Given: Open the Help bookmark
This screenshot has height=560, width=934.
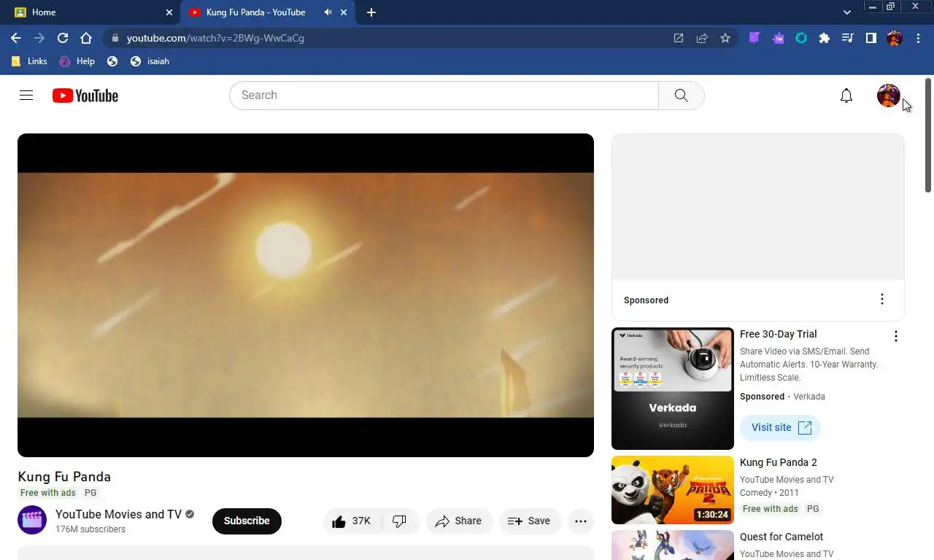Looking at the screenshot, I should [x=77, y=61].
